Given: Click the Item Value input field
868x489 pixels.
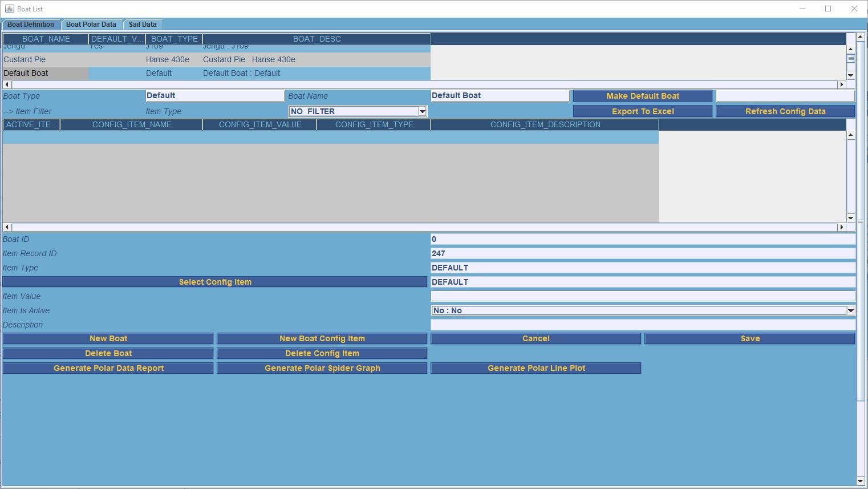Looking at the screenshot, I should click(x=643, y=296).
